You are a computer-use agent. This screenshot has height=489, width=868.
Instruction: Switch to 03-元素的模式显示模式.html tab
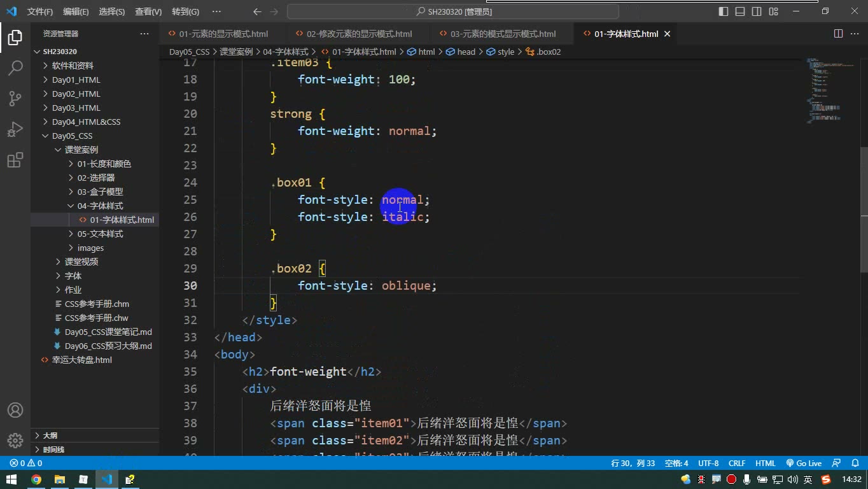tap(503, 34)
